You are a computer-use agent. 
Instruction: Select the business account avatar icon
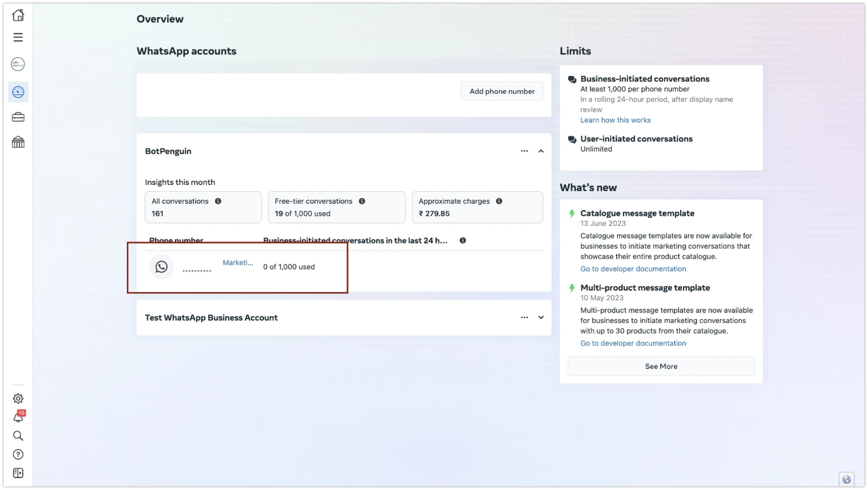click(18, 64)
